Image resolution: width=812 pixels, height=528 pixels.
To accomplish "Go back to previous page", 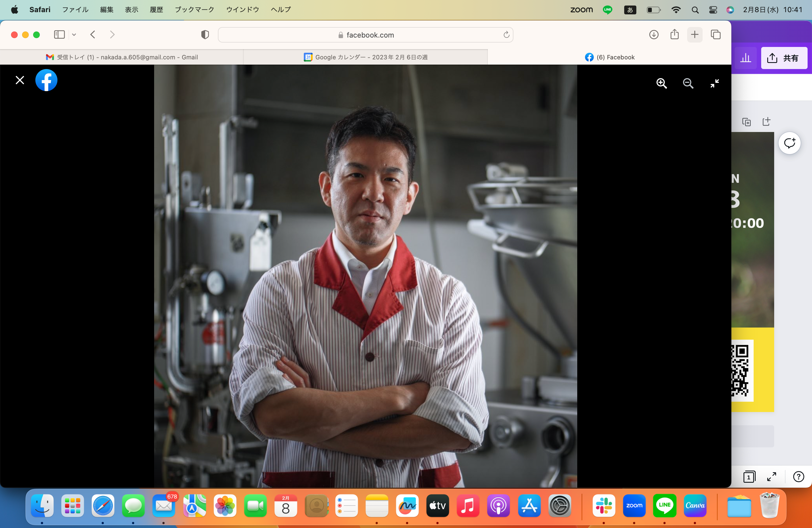I will point(93,35).
